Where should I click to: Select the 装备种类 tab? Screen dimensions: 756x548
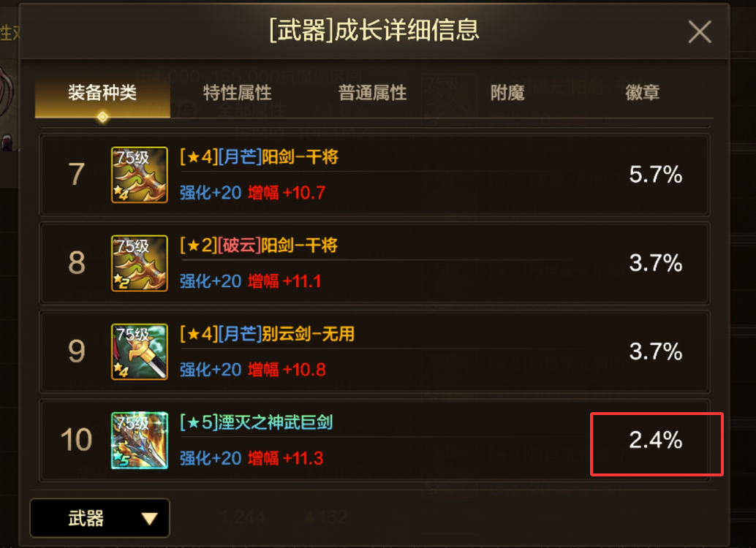click(x=102, y=93)
